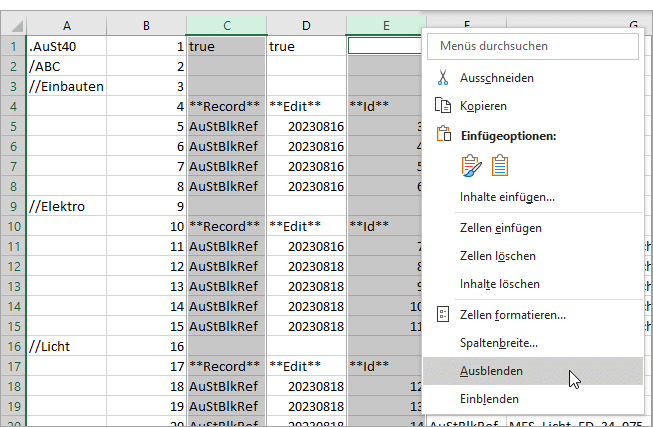Click the Kopieren pages icon
The width and height of the screenshot is (653, 427).
tap(443, 106)
